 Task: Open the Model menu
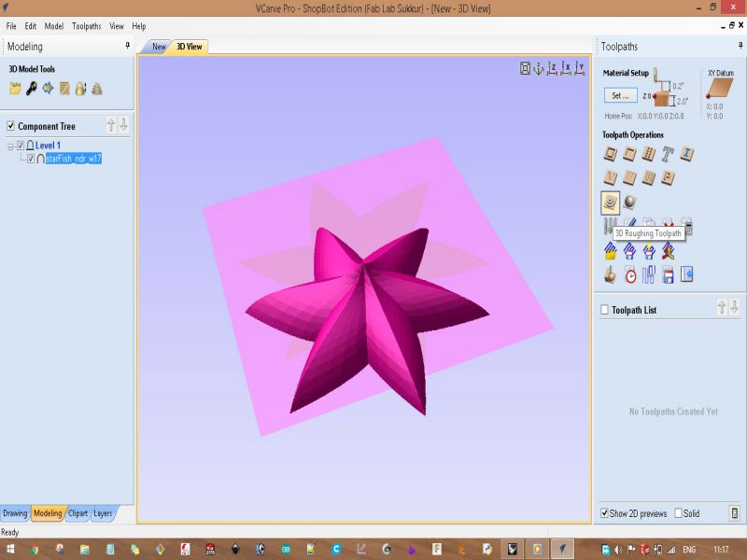[x=54, y=26]
